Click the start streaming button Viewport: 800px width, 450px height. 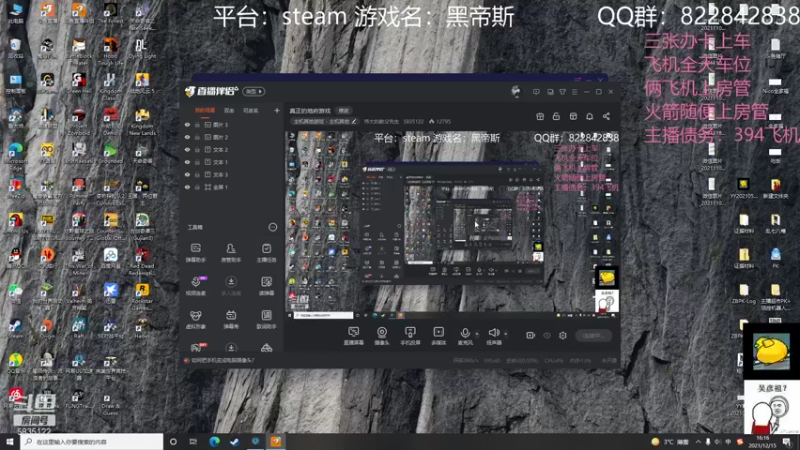point(593,335)
